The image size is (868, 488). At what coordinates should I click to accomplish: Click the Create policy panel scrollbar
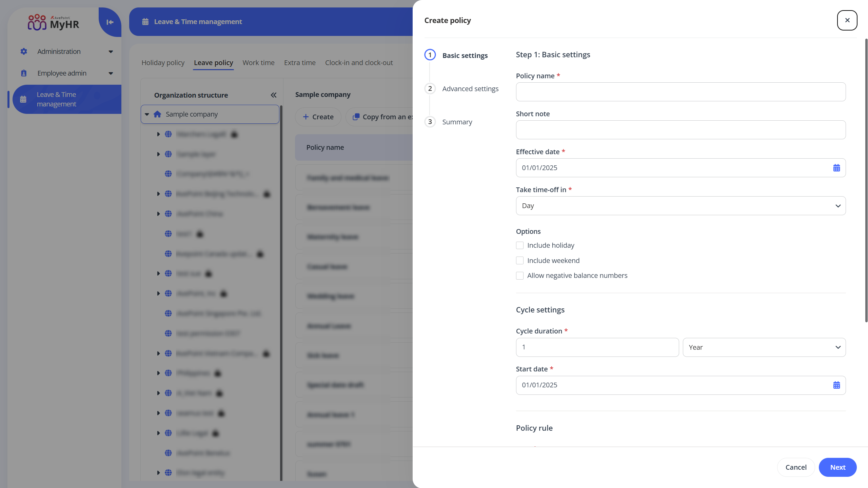click(866, 180)
